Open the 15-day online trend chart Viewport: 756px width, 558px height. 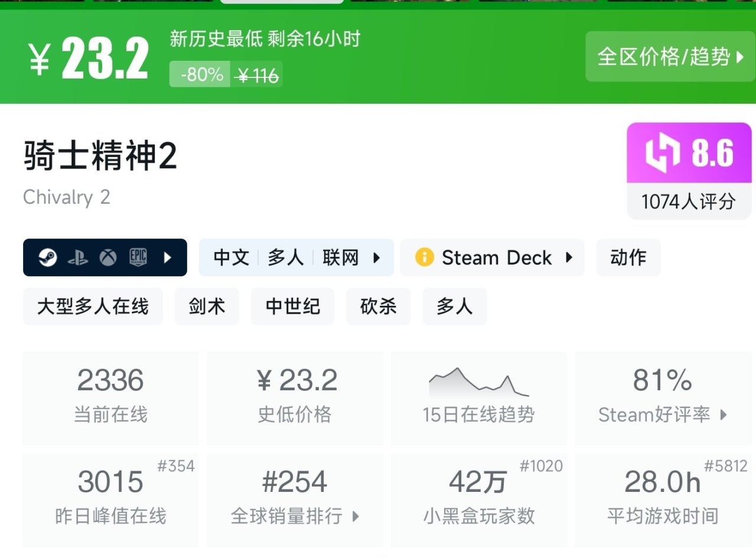click(x=478, y=384)
